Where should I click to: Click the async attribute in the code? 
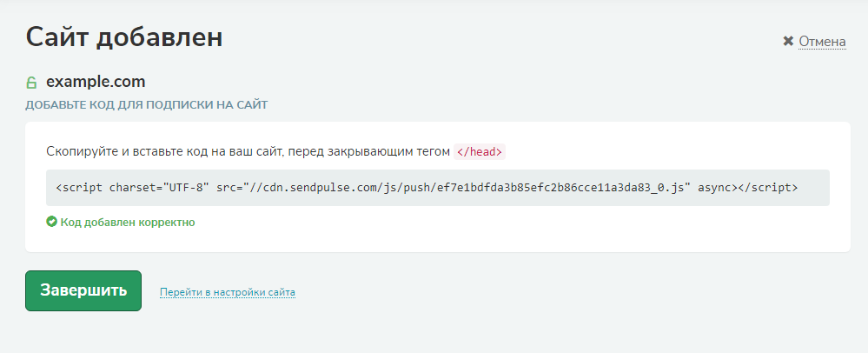coord(715,187)
